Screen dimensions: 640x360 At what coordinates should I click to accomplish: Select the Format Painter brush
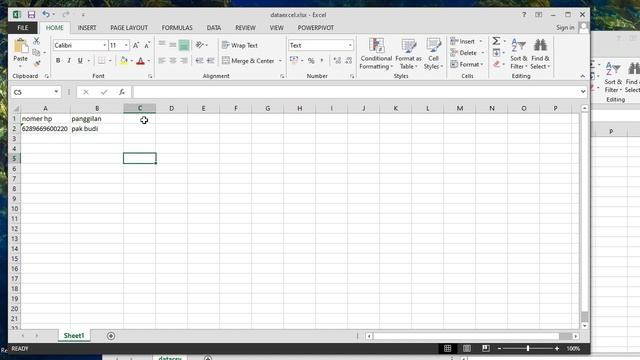[x=37, y=64]
